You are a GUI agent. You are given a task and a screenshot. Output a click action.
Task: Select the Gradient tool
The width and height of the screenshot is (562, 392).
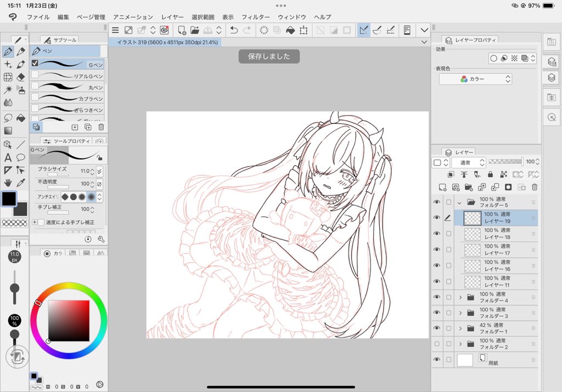point(8,130)
